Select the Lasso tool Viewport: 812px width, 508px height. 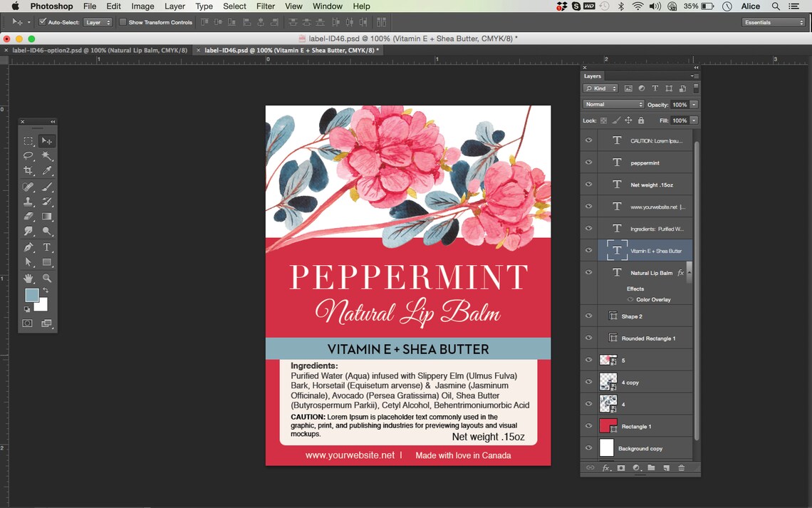(x=28, y=155)
